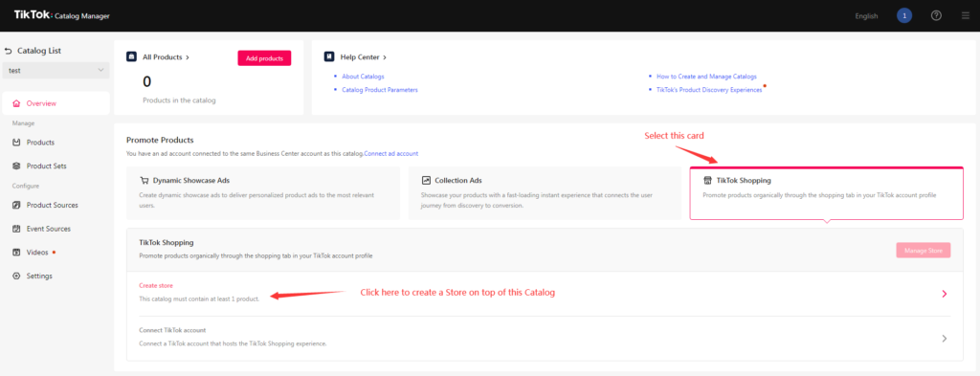The image size is (980, 376).
Task: Click the Promote Products heading
Action: click(160, 140)
